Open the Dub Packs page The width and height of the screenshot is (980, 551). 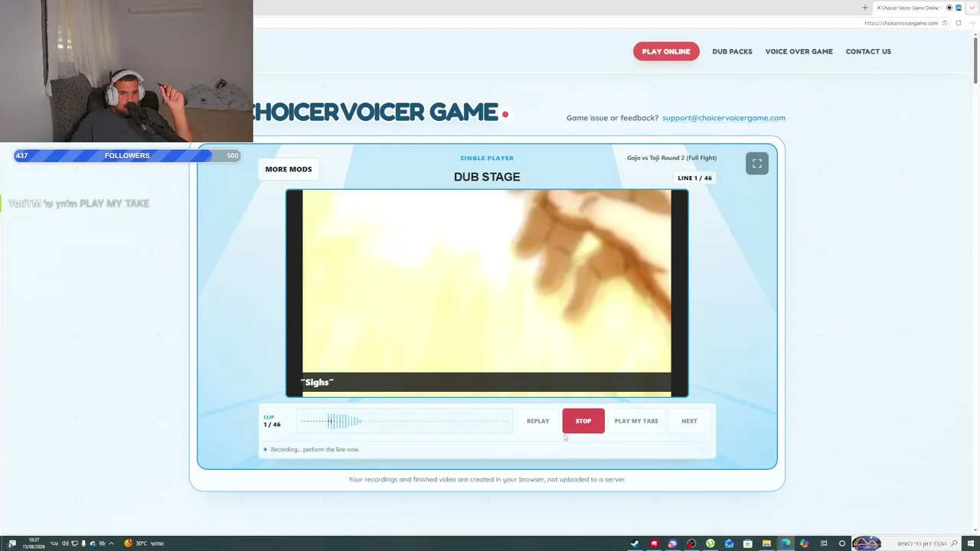732,51
